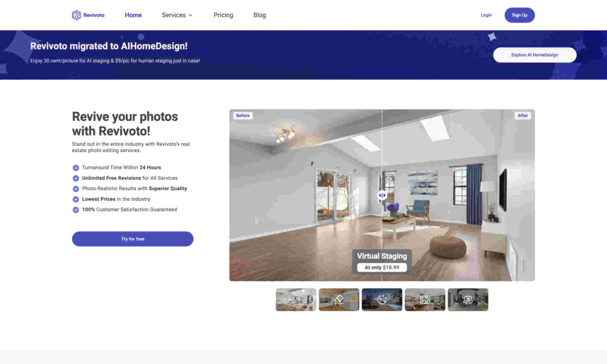Click the Login link

coord(486,15)
